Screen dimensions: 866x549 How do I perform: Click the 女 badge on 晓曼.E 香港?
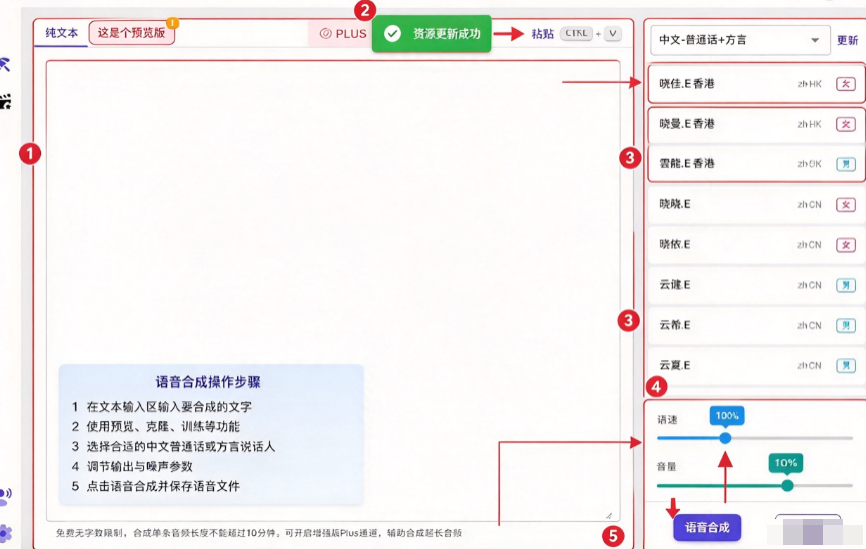point(846,124)
